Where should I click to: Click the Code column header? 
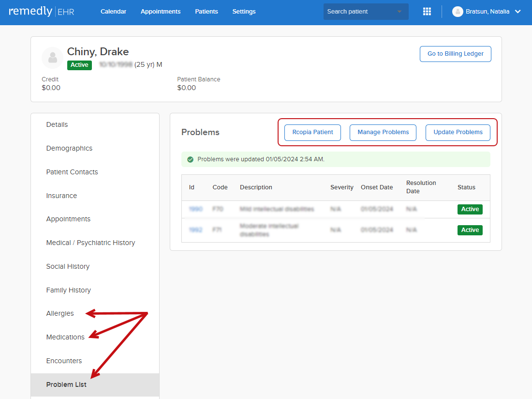click(220, 187)
